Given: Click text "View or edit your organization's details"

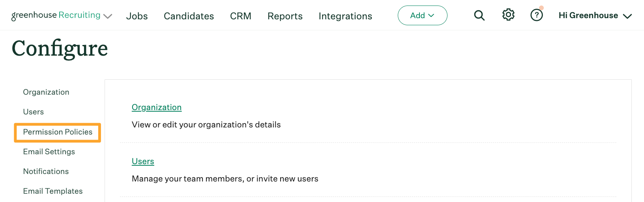Looking at the screenshot, I should click(x=206, y=125).
